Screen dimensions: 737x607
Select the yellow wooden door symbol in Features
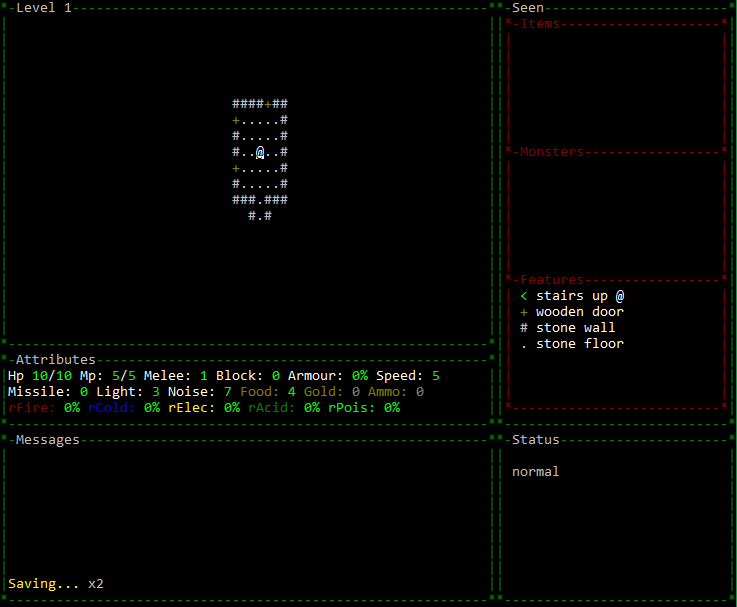pyautogui.click(x=524, y=312)
